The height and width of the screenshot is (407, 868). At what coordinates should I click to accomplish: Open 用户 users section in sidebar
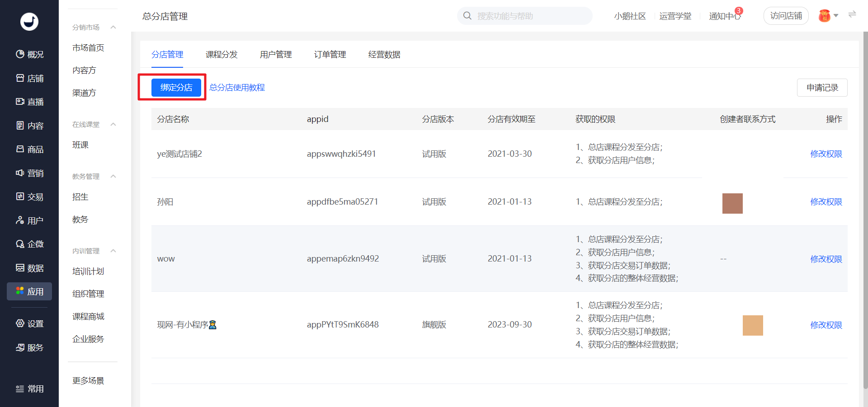click(29, 220)
